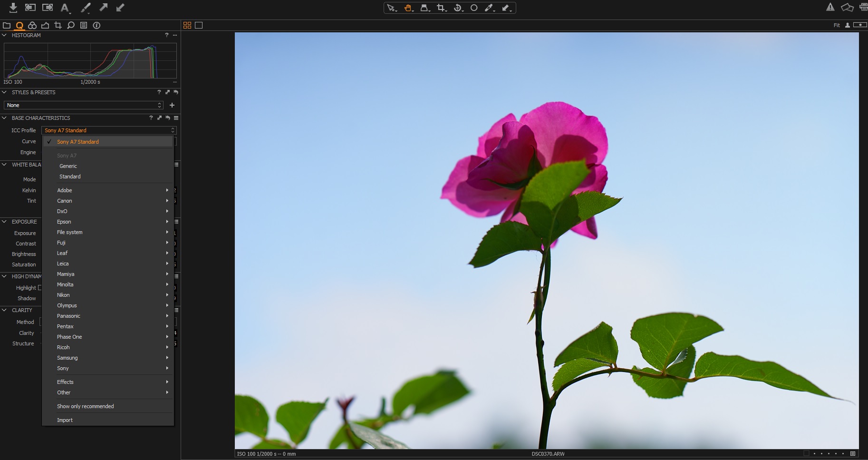
Task: Collapse the Histogram panel
Action: 4,35
